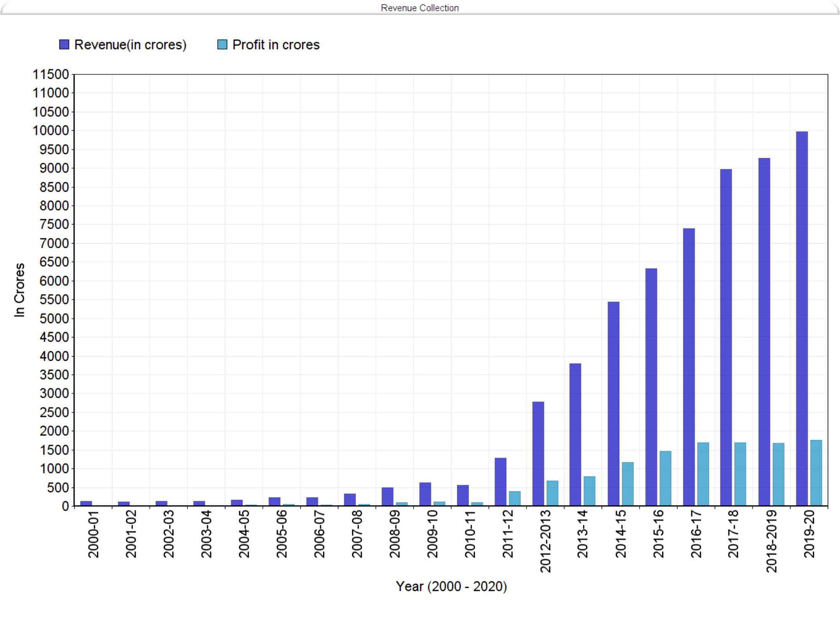Click the 2017-18 revenue bar

pos(726,337)
